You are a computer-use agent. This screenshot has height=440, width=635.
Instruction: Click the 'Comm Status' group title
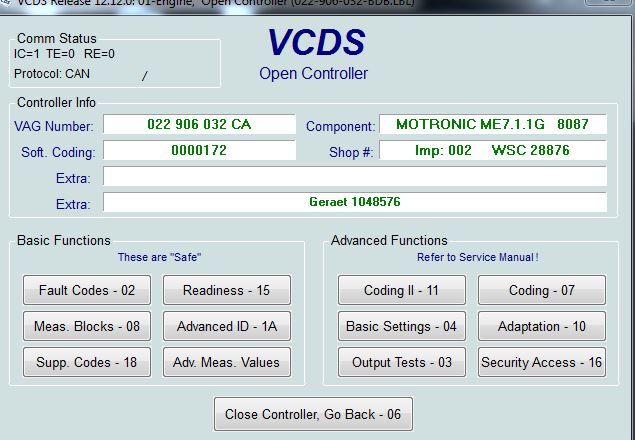(57, 38)
